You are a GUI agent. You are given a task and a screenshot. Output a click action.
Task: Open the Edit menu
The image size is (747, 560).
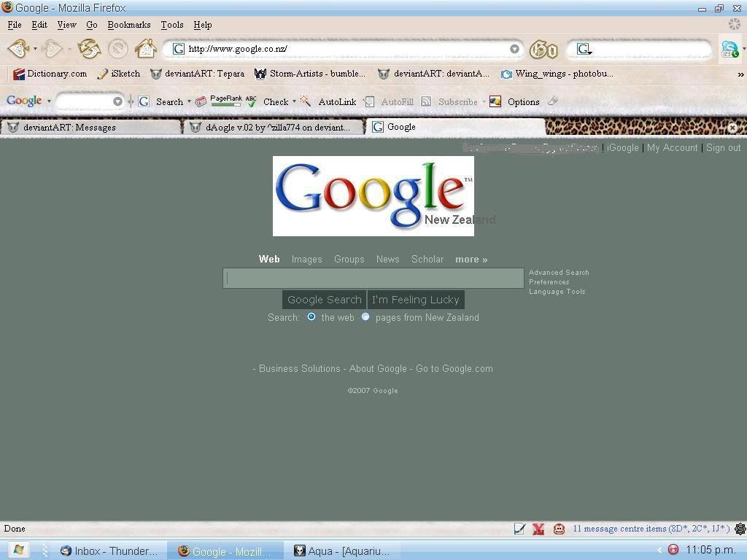(39, 25)
